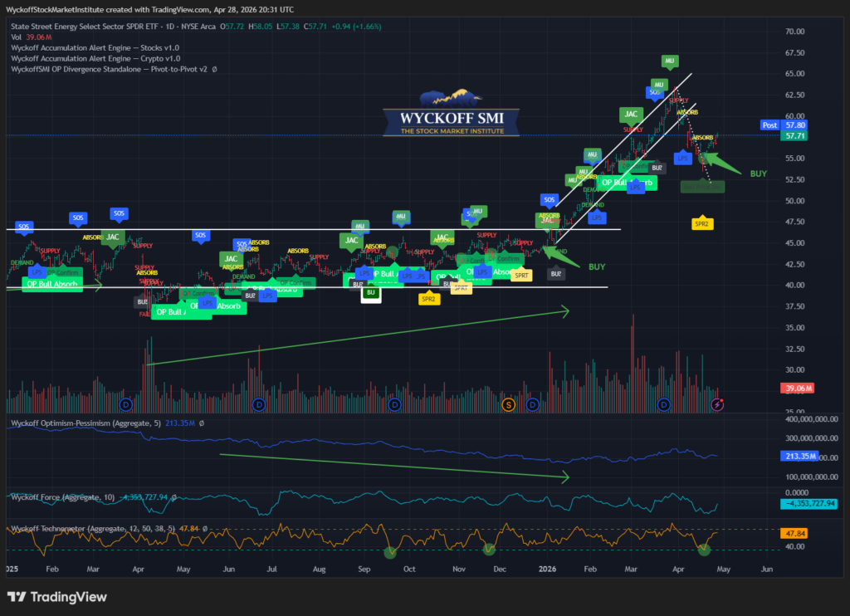This screenshot has width=850, height=616.
Task: Click the Wyckoff Force indicator title
Action: [x=63, y=497]
